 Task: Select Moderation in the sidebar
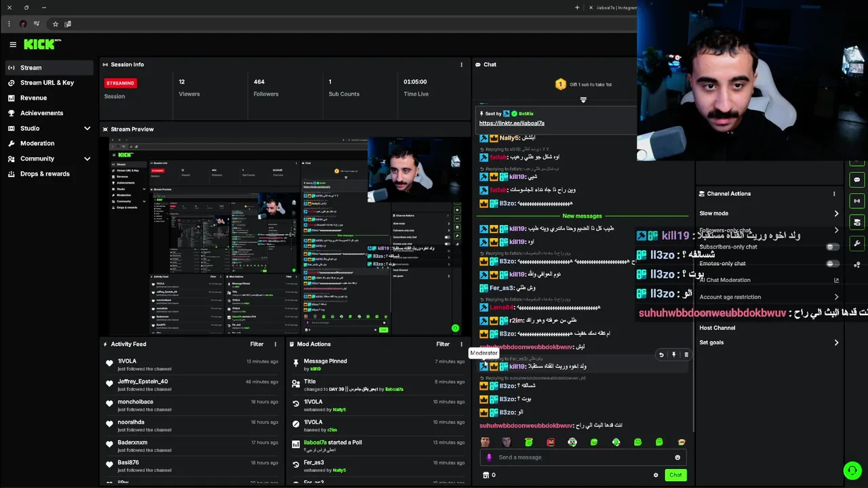(x=48, y=143)
